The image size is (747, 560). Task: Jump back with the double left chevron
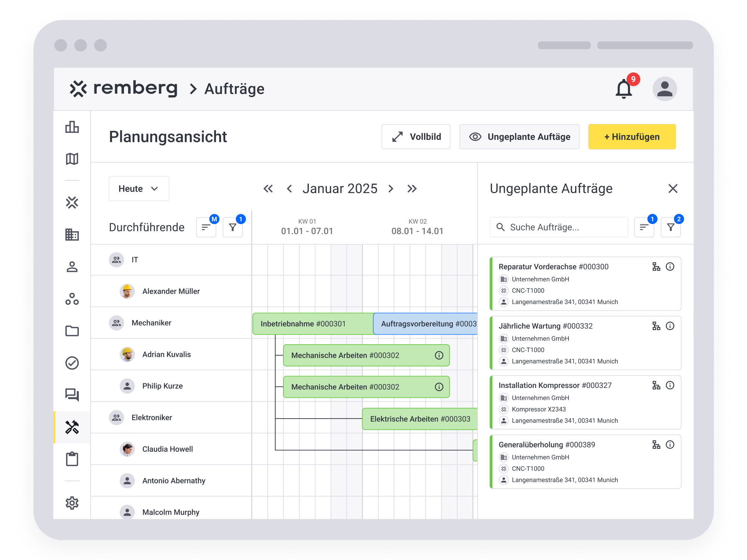(268, 189)
